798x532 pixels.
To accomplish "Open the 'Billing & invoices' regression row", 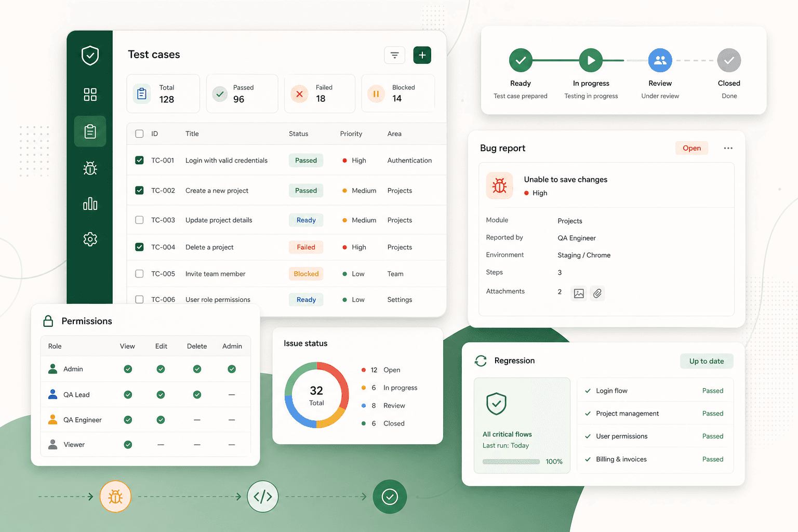I will 655,459.
